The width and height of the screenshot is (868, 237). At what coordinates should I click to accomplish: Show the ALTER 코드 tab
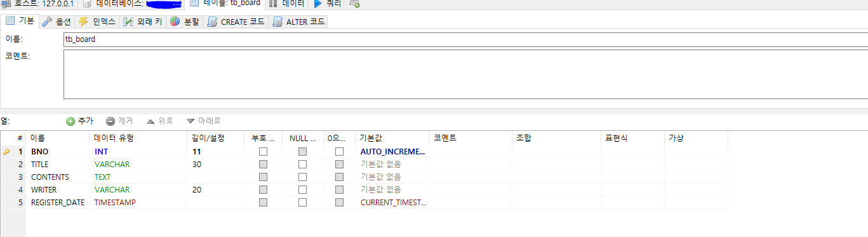[x=298, y=22]
